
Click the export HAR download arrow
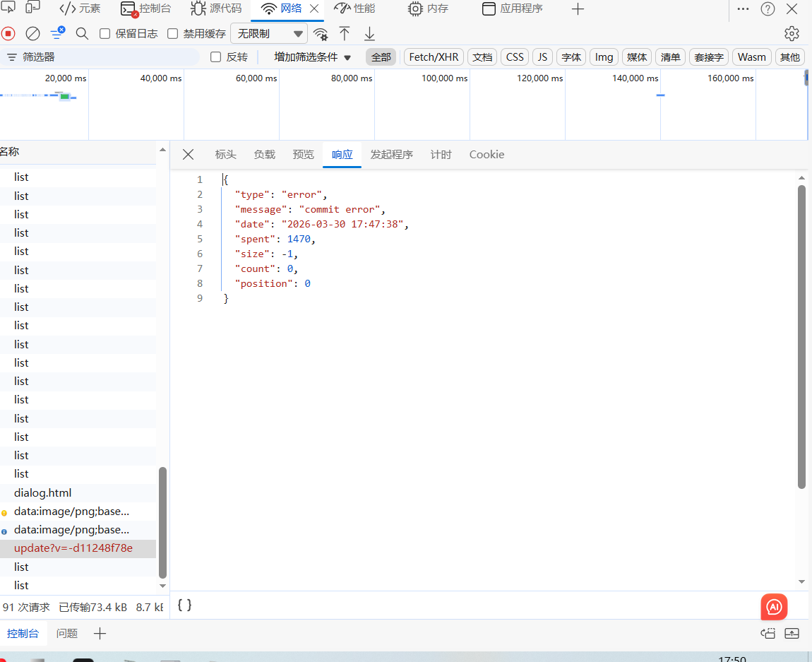click(369, 33)
